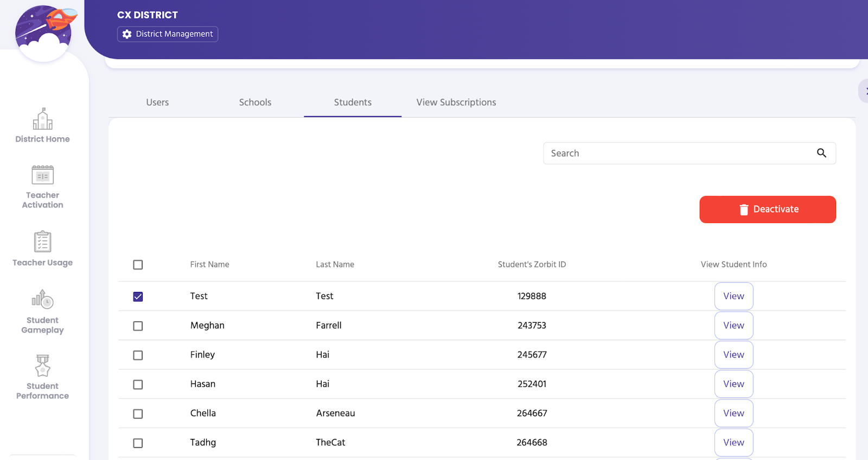Viewport: 868px width, 460px height.
Task: Open the View Subscriptions tab
Action: [x=456, y=102]
